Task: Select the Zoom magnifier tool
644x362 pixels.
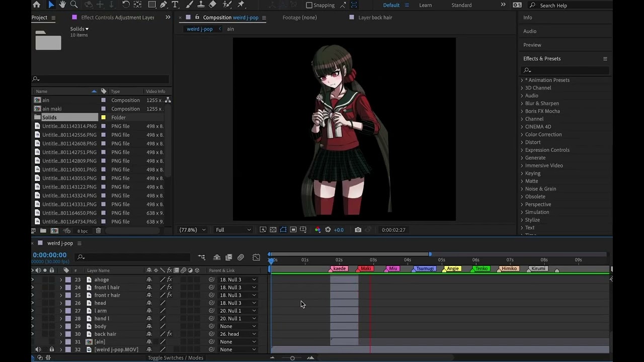Action: (x=74, y=5)
